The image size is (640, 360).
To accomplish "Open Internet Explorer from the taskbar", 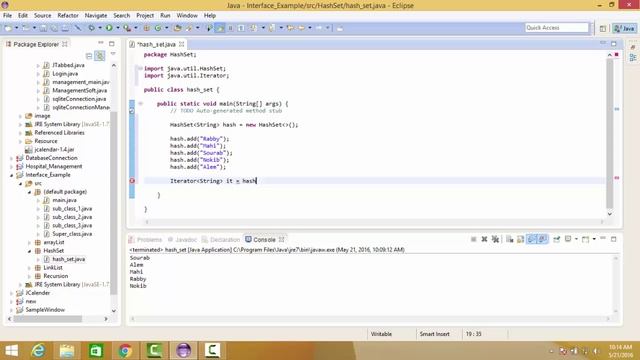I will pyautogui.click(x=38, y=351).
